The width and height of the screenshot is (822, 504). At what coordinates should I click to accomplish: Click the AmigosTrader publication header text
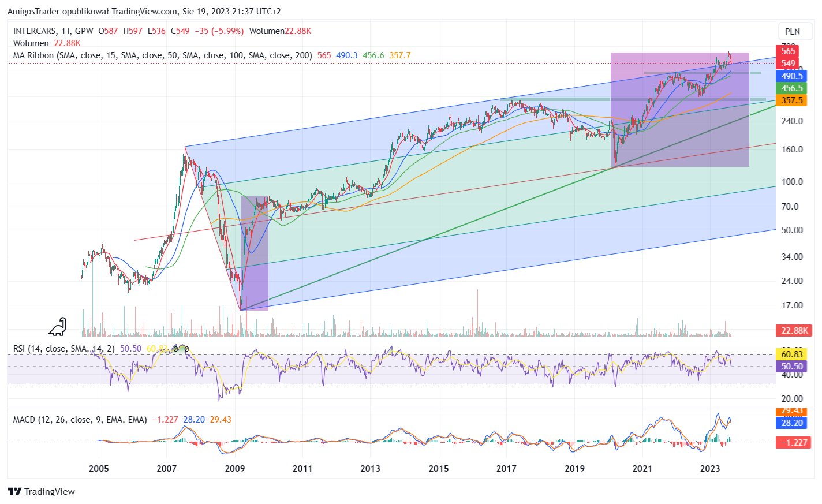[144, 12]
